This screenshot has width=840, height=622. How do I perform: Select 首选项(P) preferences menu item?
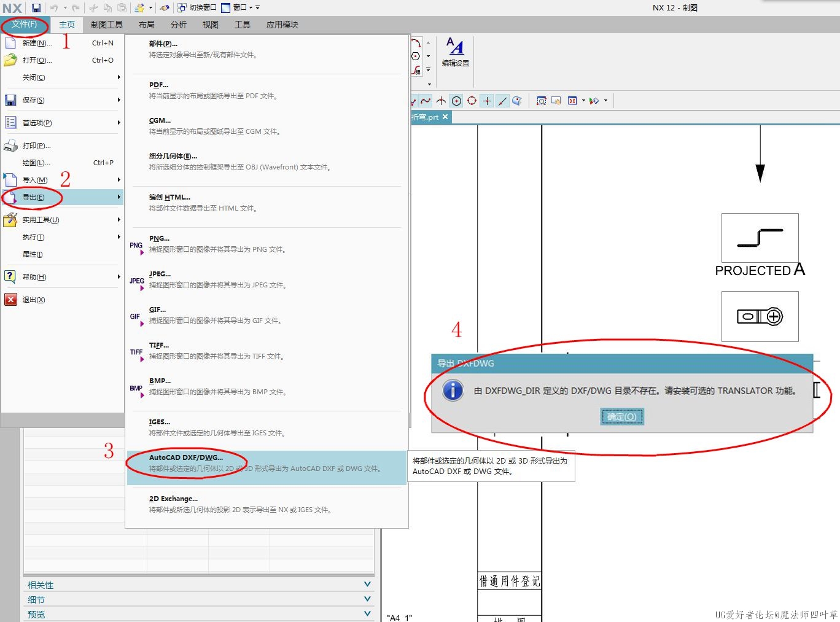point(63,123)
